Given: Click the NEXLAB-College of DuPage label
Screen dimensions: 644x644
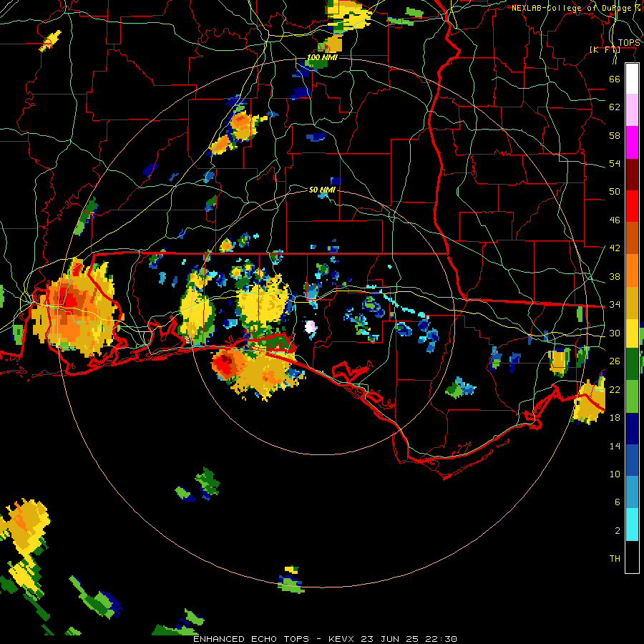Looking at the screenshot, I should coord(576,8).
